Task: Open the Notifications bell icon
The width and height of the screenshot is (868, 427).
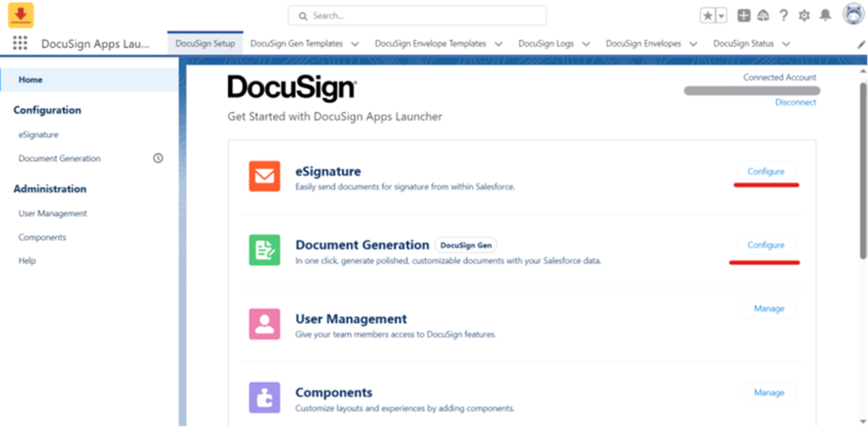Action: tap(825, 16)
